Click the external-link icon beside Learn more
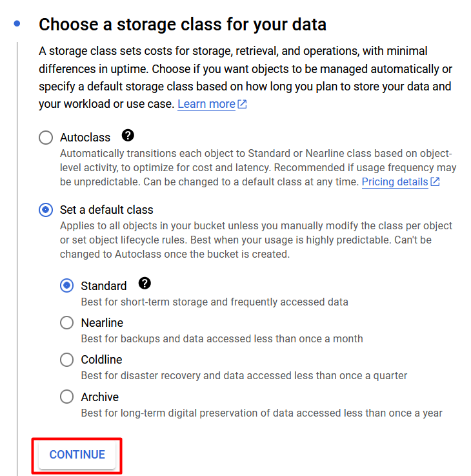This screenshot has width=471, height=476. tap(242, 104)
